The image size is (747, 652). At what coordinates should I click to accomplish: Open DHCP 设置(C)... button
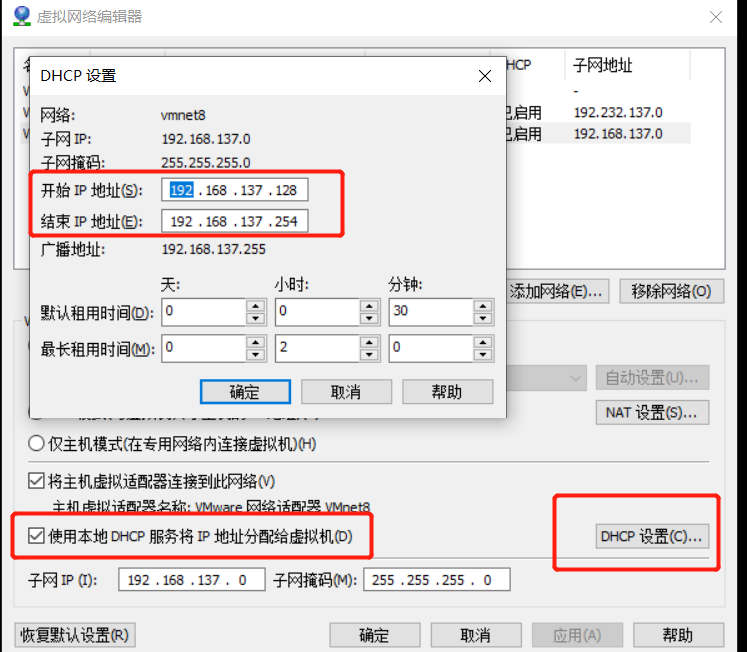click(x=652, y=537)
